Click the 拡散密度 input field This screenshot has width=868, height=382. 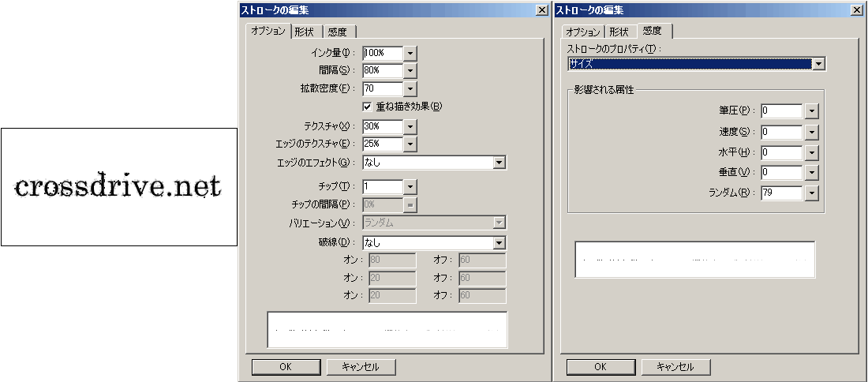pyautogui.click(x=383, y=88)
